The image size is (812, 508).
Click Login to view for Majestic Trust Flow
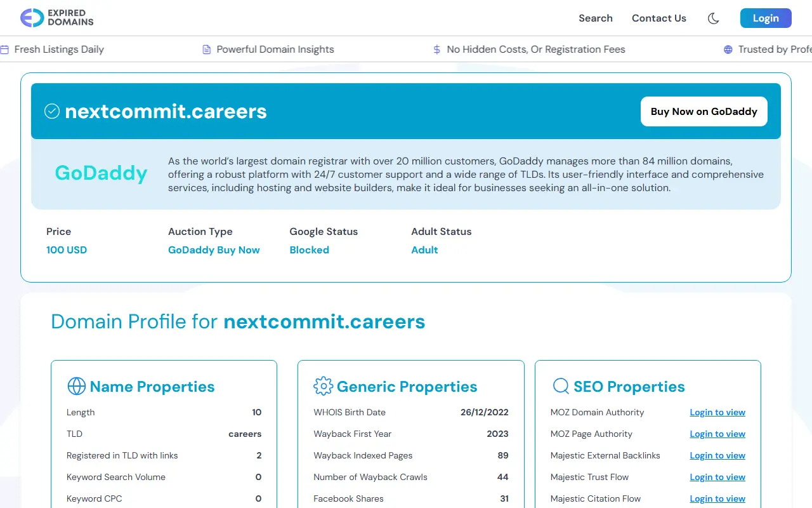pyautogui.click(x=717, y=477)
